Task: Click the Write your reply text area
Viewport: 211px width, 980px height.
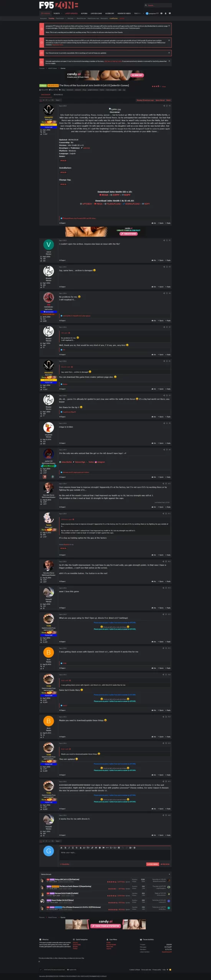Action: [x=115, y=855]
